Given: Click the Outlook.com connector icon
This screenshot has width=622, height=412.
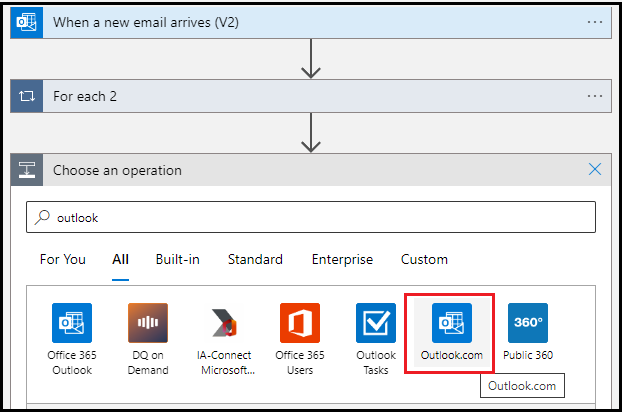Looking at the screenshot, I should (452, 323).
